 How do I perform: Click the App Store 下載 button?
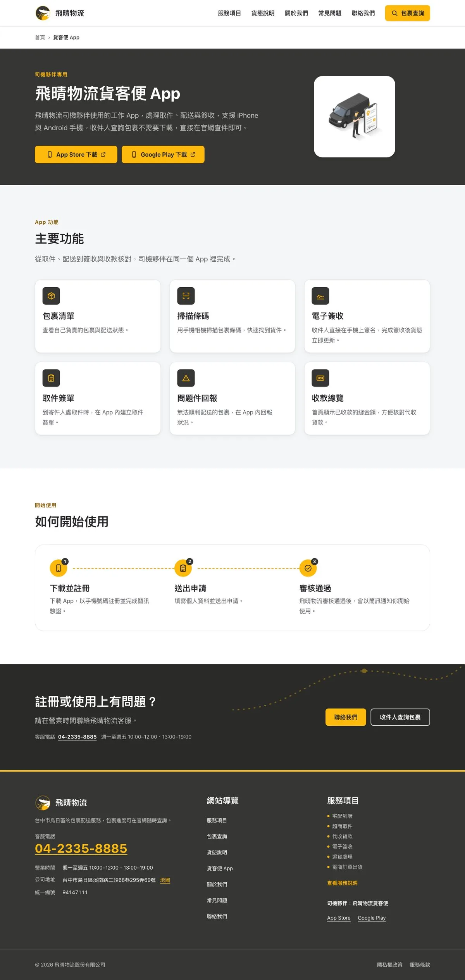click(76, 155)
